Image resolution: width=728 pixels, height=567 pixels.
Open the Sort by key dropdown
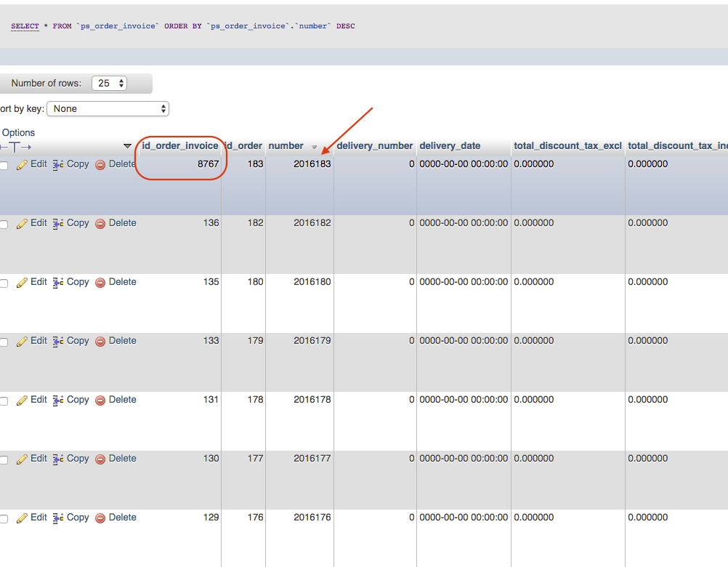pos(108,109)
